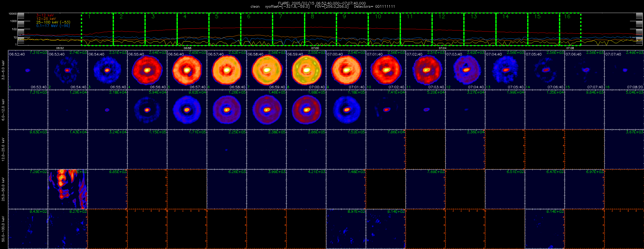
Task: Click the 07:00 time axis label
Action: pyautogui.click(x=315, y=48)
